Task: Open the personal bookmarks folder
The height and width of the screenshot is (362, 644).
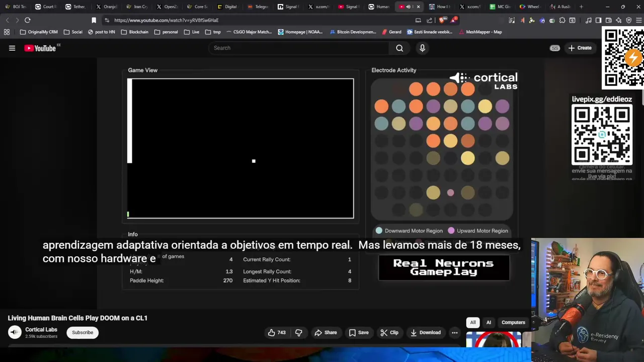Action: (x=166, y=32)
